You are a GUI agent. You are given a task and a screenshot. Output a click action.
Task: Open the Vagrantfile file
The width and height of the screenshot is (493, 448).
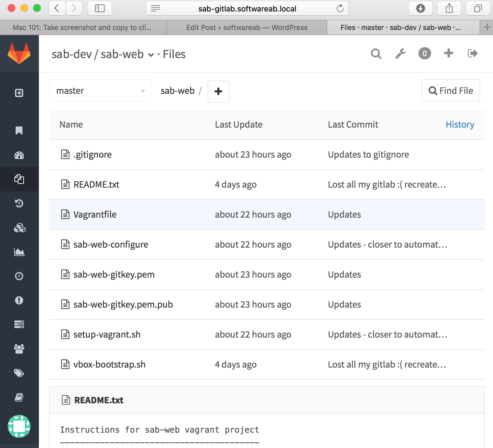(x=95, y=214)
